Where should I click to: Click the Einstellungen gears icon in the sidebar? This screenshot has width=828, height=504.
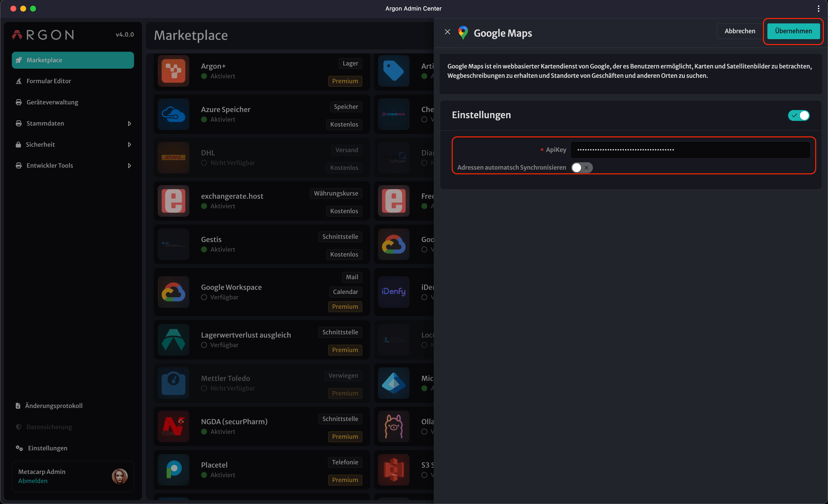click(19, 448)
